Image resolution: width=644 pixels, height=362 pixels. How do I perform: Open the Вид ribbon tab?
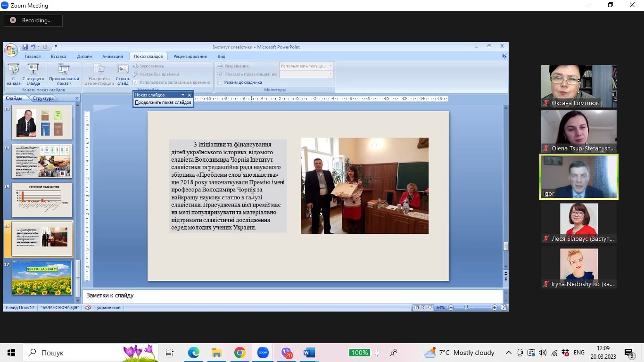221,57
